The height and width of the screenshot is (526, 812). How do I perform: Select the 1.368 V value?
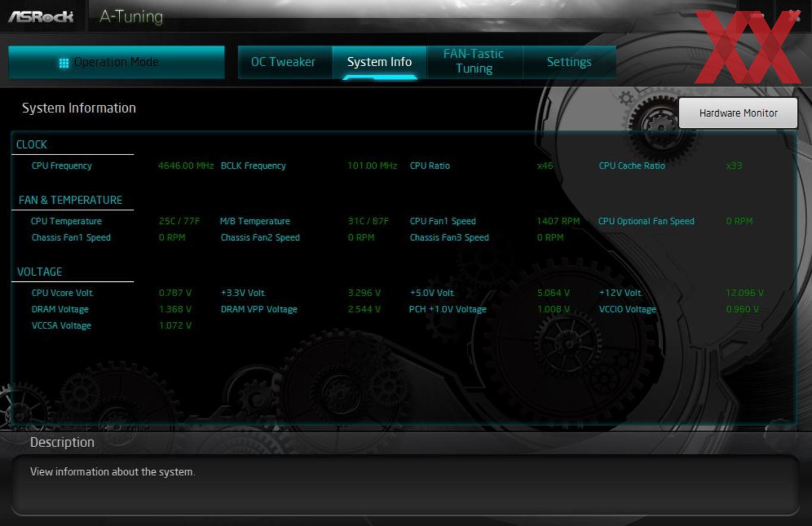pos(175,309)
